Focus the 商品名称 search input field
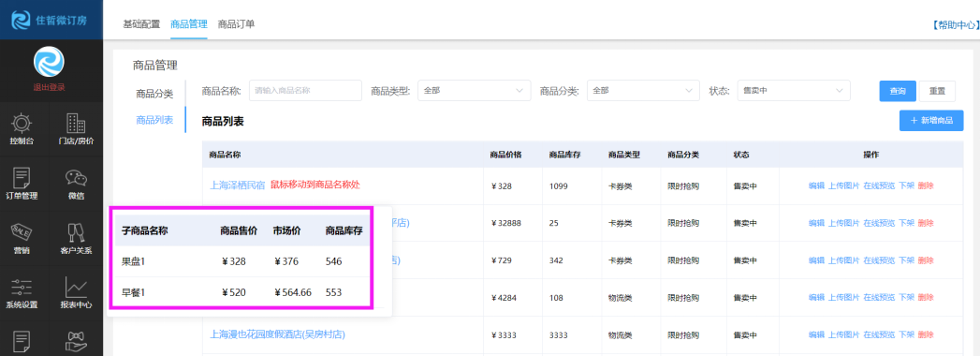This screenshot has width=980, height=356. 306,91
